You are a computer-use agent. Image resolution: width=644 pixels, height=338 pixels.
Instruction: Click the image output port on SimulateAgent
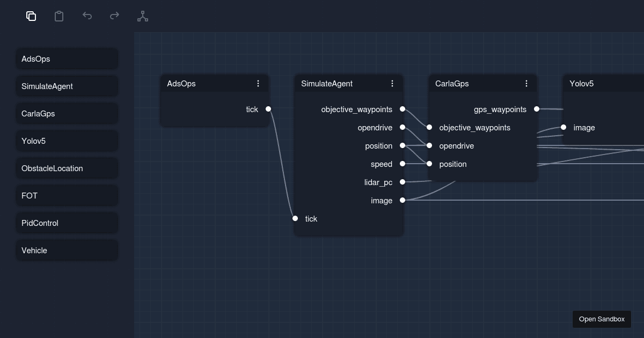pos(402,200)
